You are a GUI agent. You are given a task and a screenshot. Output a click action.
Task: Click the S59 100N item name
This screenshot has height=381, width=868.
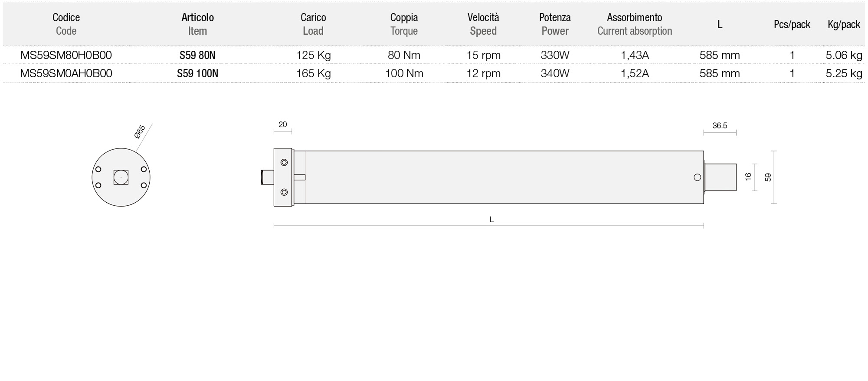tap(197, 73)
